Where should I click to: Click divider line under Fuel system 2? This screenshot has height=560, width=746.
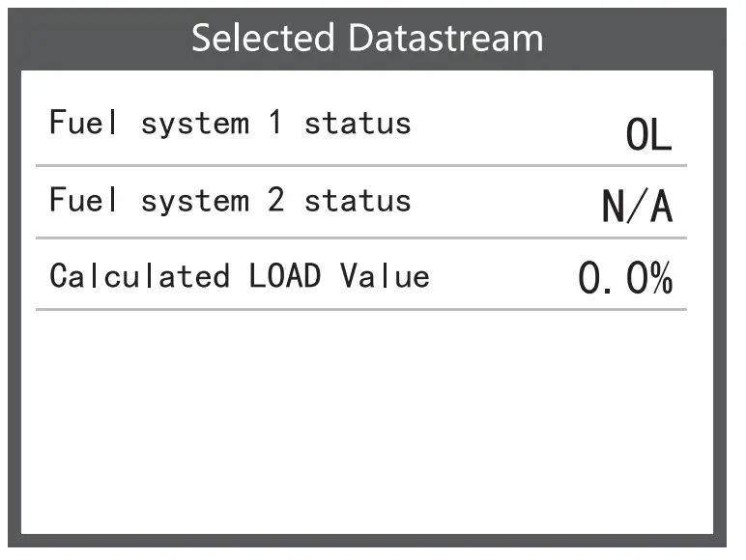[x=361, y=238]
